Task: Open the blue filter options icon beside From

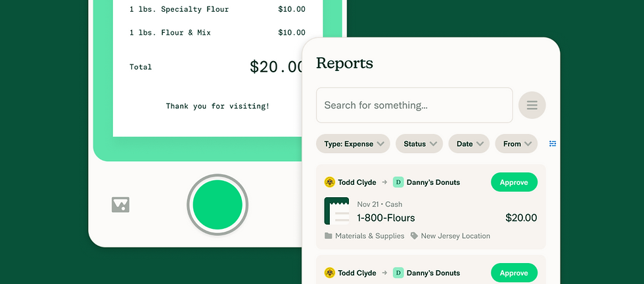Action: (553, 143)
